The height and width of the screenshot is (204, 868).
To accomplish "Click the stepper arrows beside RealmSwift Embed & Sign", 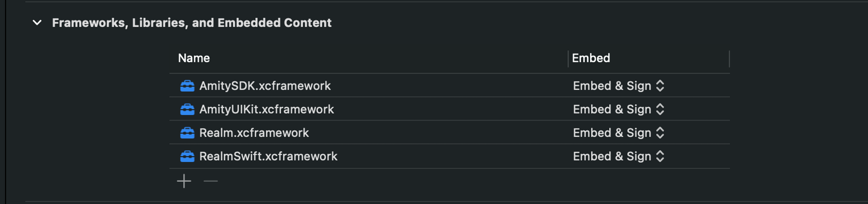I will pyautogui.click(x=660, y=156).
